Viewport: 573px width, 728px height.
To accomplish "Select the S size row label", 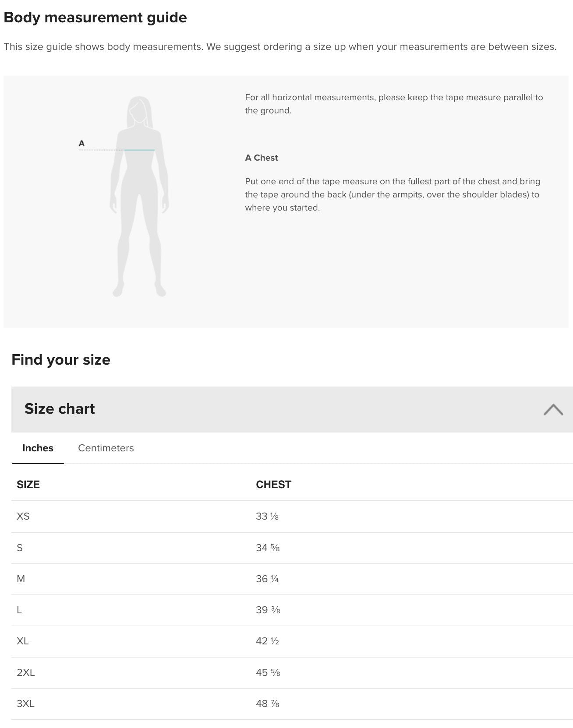I will pos(20,548).
